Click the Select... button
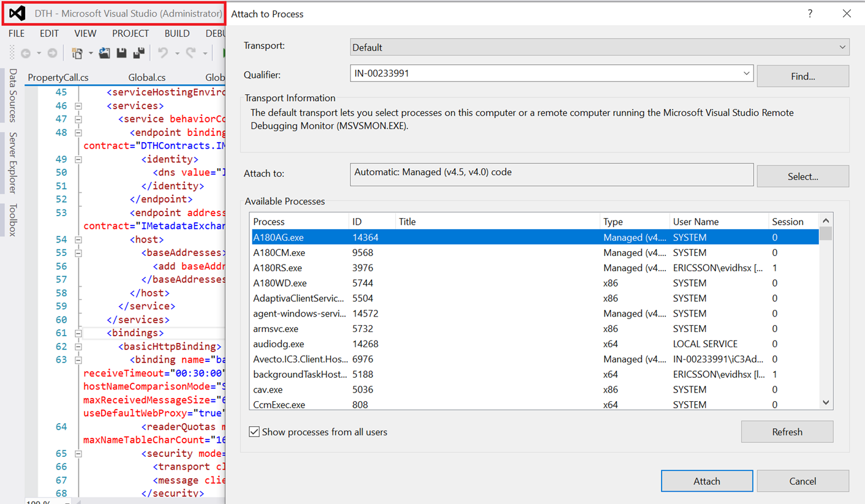Viewport: 865px width, 504px height. (x=803, y=176)
